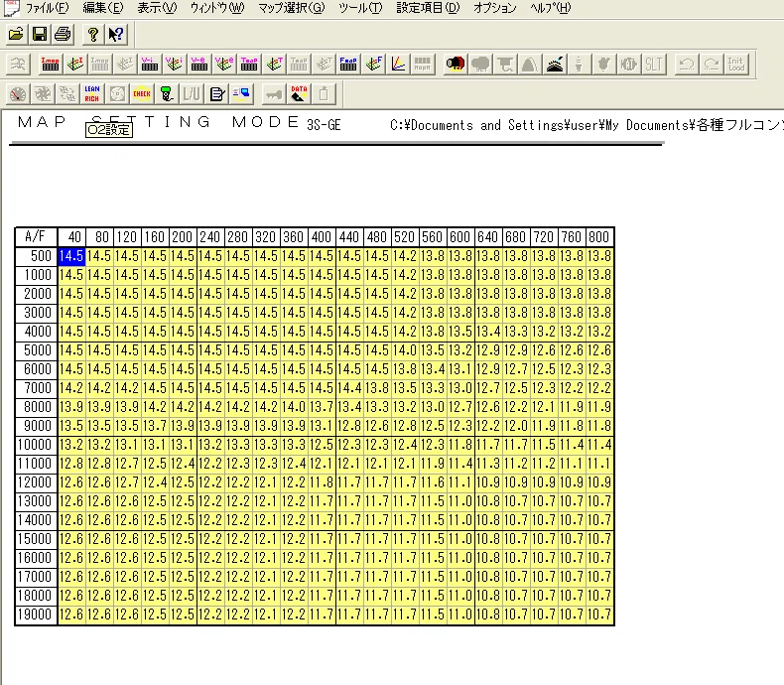
Task: Click the grayed-out L/U toolbar icon
Action: 192,94
